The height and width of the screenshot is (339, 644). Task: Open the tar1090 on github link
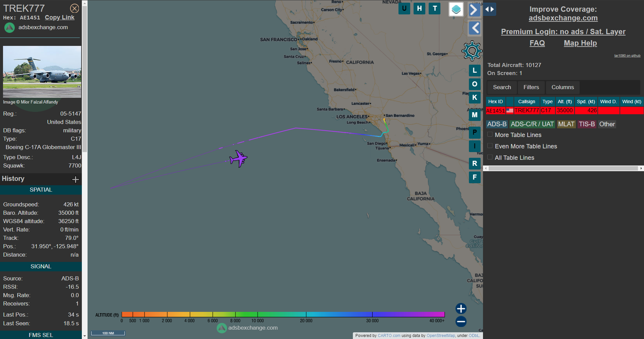(x=627, y=56)
